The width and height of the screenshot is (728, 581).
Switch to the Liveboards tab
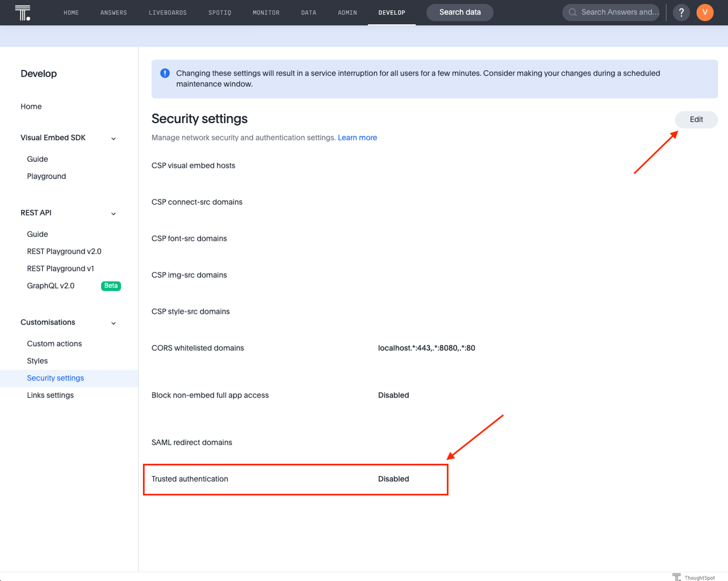point(167,13)
